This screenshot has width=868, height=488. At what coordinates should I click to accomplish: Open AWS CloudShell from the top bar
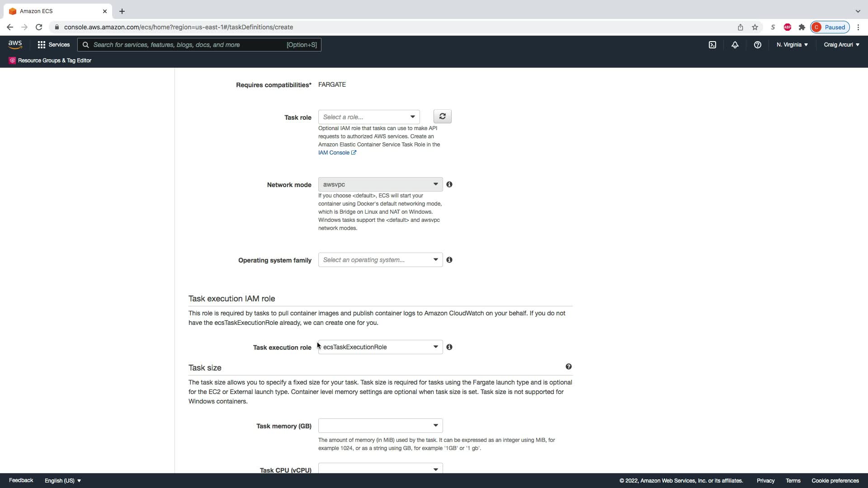[x=712, y=45]
